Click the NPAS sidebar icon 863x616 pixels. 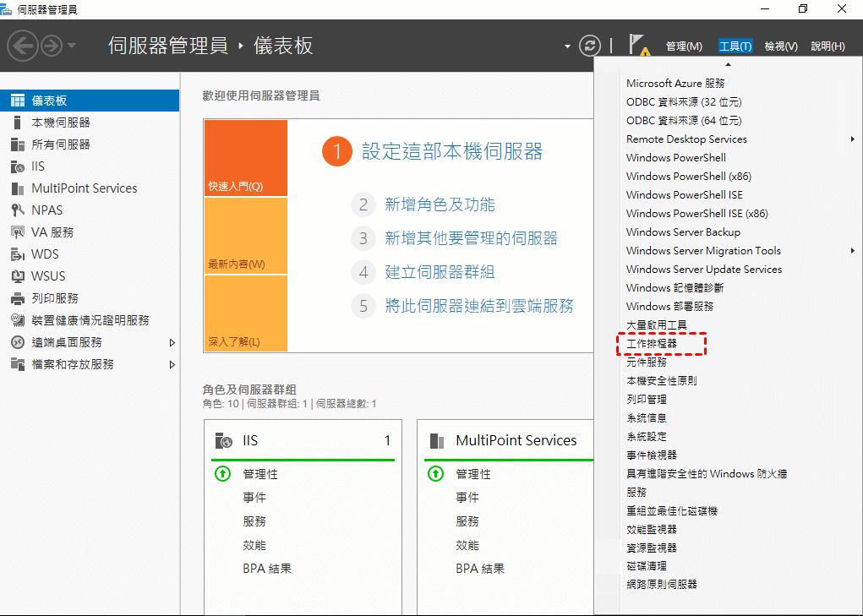18,210
